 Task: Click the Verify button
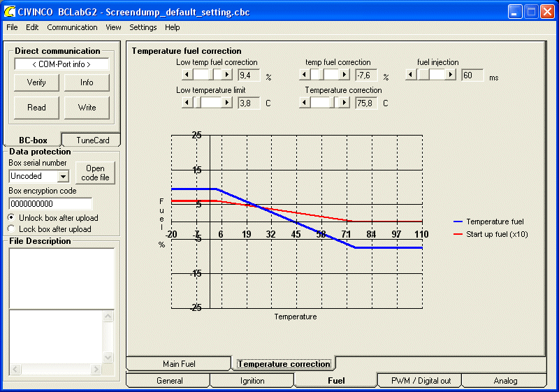36,82
